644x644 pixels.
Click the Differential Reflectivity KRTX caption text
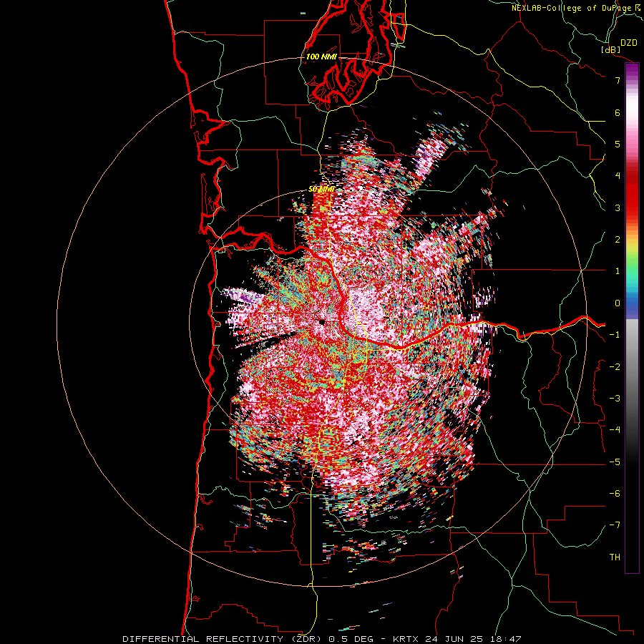click(322, 639)
